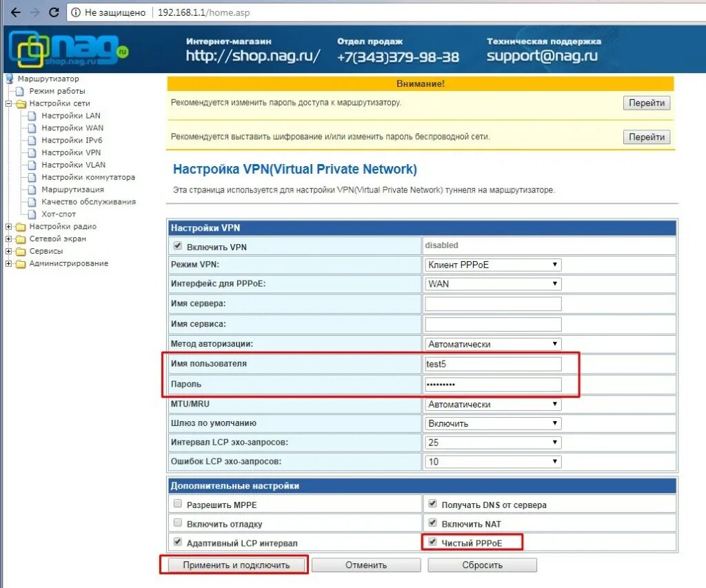Image resolution: width=706 pixels, height=588 pixels.
Task: Click the Отменить button
Action: pyautogui.click(x=366, y=565)
